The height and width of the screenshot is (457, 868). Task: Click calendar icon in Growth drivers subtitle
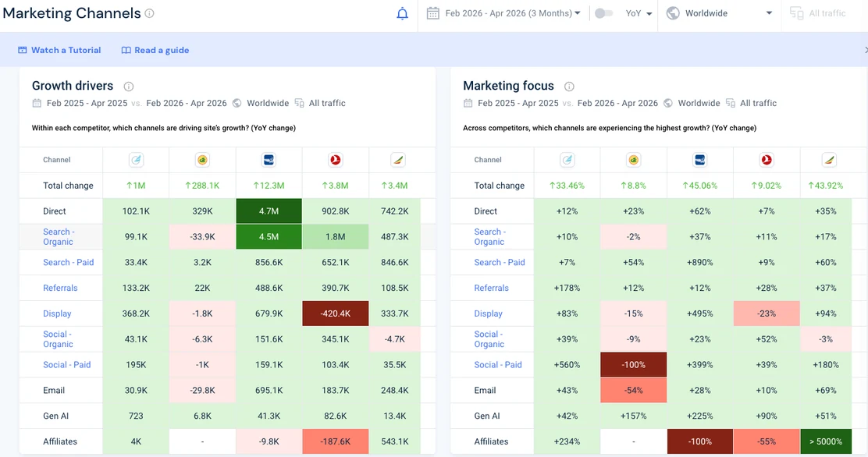(x=37, y=103)
